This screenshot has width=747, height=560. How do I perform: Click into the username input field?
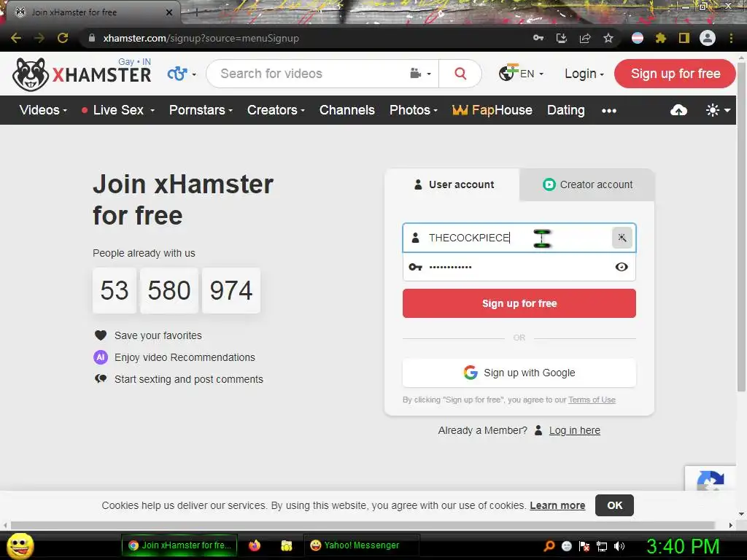519,238
